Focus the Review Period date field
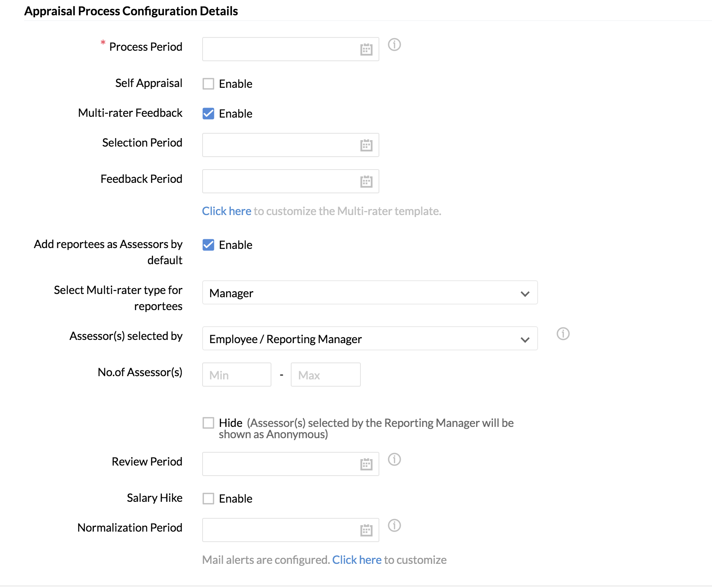Viewport: 712px width, 588px height. pos(290,464)
